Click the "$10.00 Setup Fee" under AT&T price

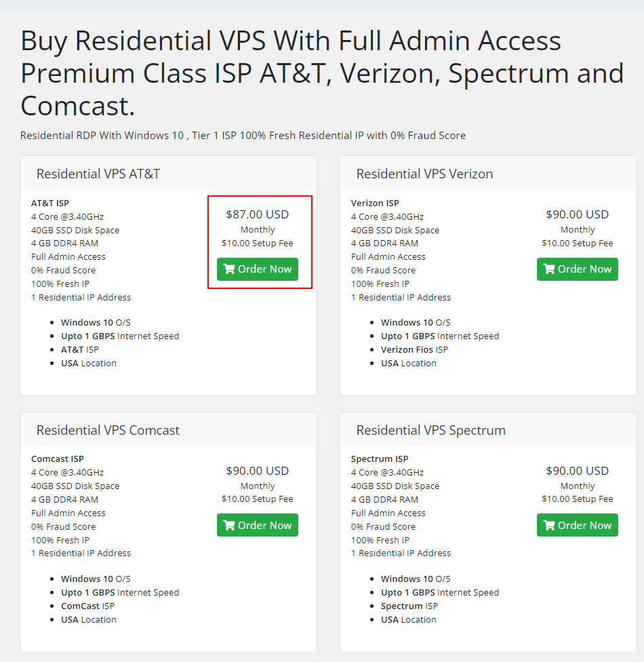[258, 243]
